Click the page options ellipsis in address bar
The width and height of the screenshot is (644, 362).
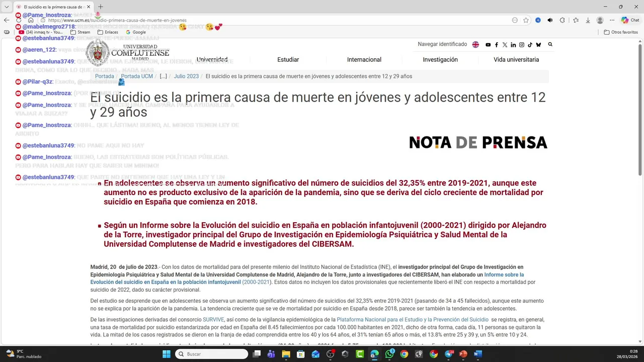click(x=515, y=20)
